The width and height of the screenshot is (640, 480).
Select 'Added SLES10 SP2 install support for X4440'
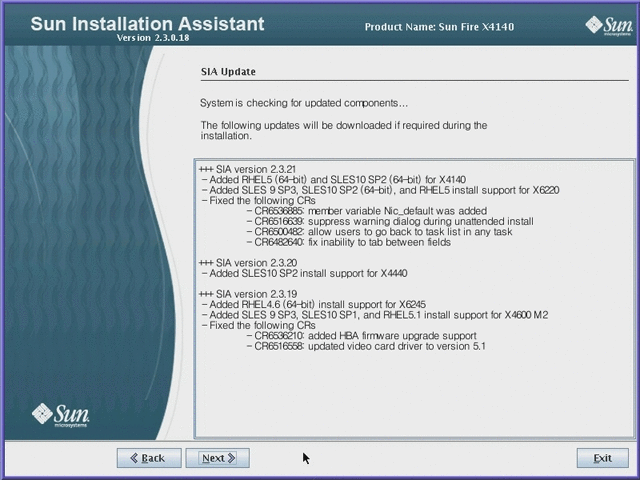[x=304, y=273]
